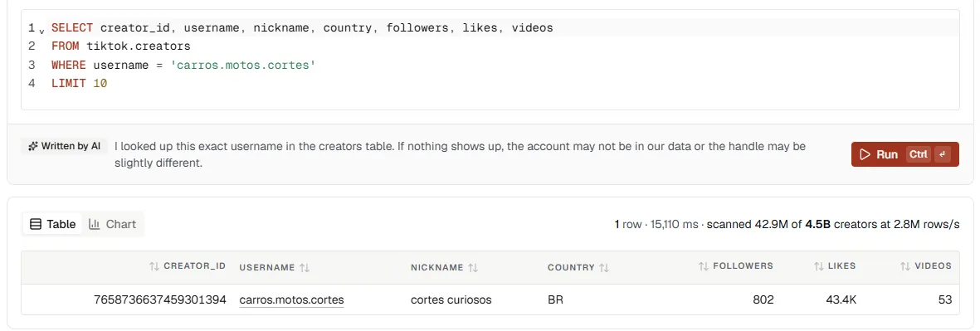Click the LIKES column header label
Viewport: 980px width, 331px height.
[842, 266]
